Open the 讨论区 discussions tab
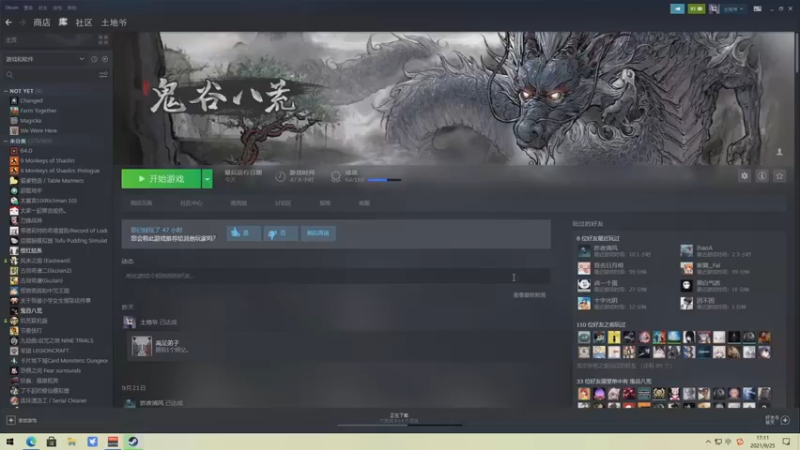The image size is (800, 450). [283, 203]
